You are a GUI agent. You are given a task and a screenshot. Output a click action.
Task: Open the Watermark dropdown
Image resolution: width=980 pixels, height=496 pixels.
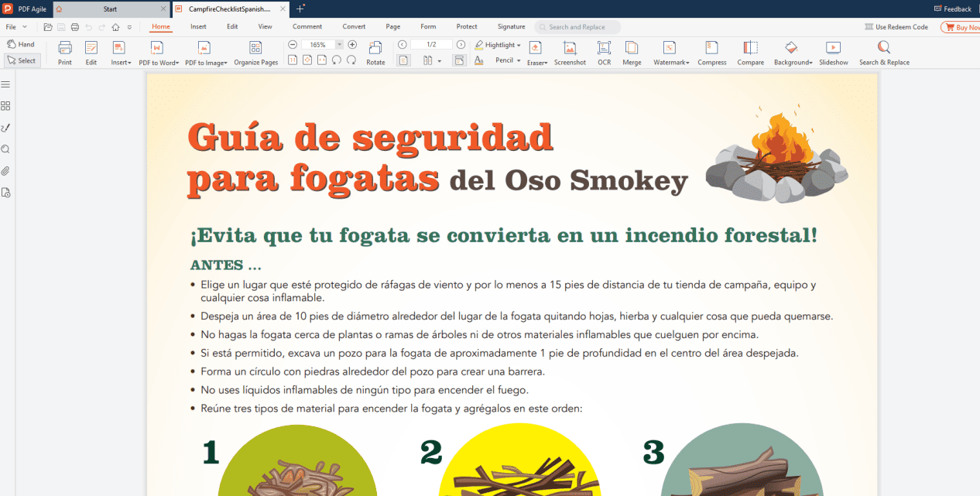click(x=670, y=51)
